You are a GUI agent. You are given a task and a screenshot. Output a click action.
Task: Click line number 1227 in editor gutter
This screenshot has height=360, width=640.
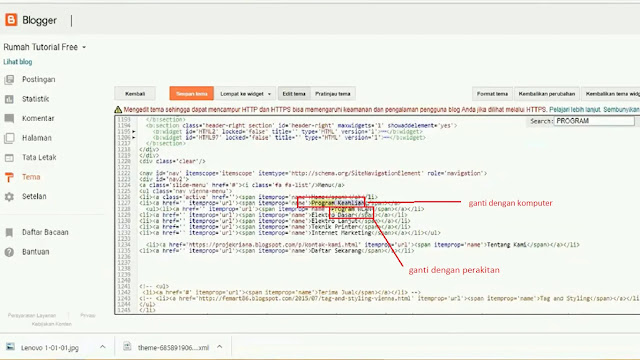coord(124,203)
